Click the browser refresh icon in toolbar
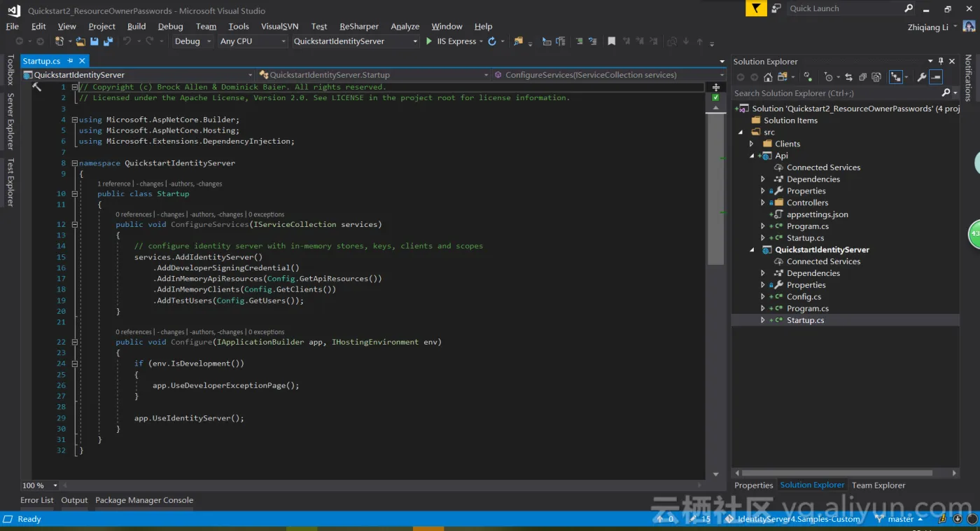The height and width of the screenshot is (531, 980). coord(492,41)
